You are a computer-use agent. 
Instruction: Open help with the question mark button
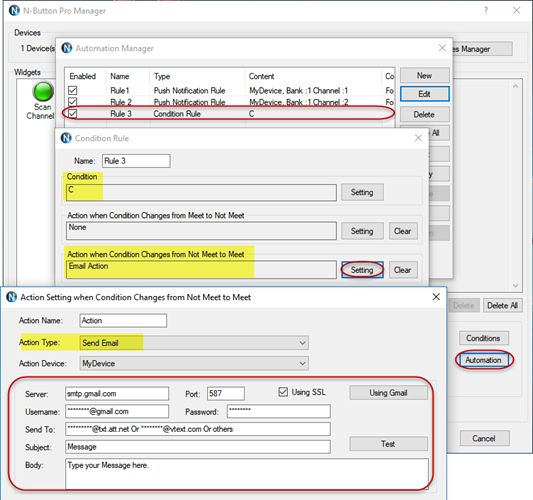(486, 11)
